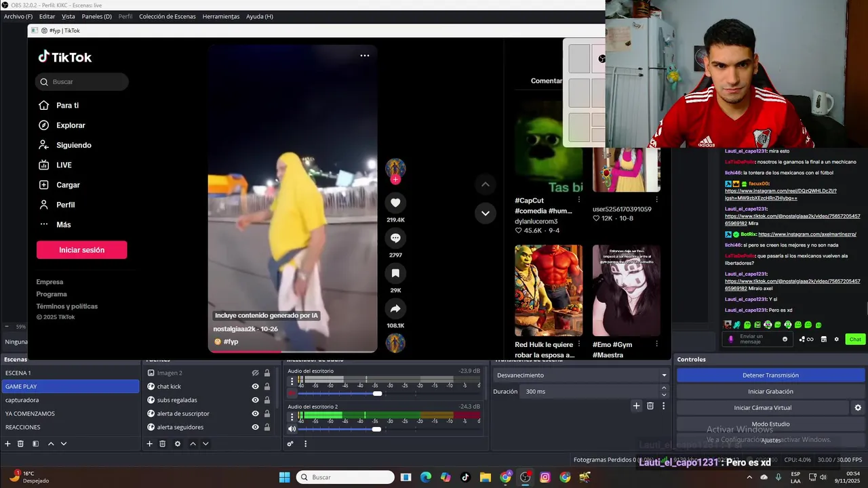Open source properties gear icon
Image resolution: width=868 pixels, height=488 pixels.
click(178, 444)
